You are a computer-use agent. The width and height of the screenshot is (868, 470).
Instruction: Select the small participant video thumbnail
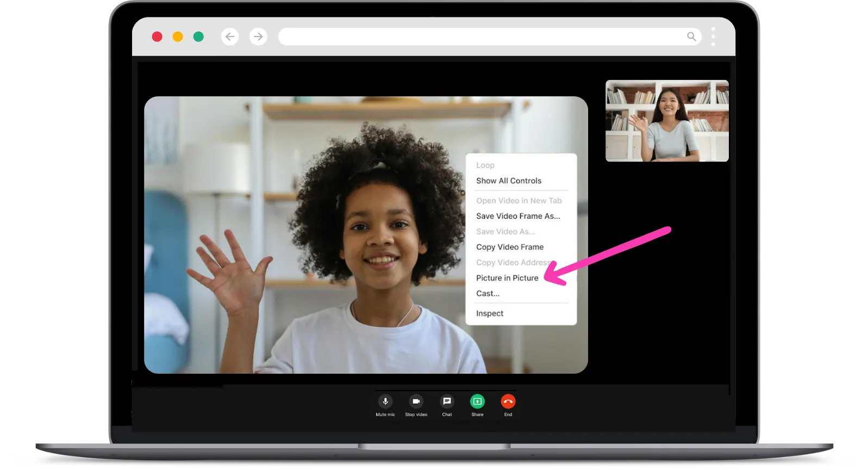click(667, 121)
